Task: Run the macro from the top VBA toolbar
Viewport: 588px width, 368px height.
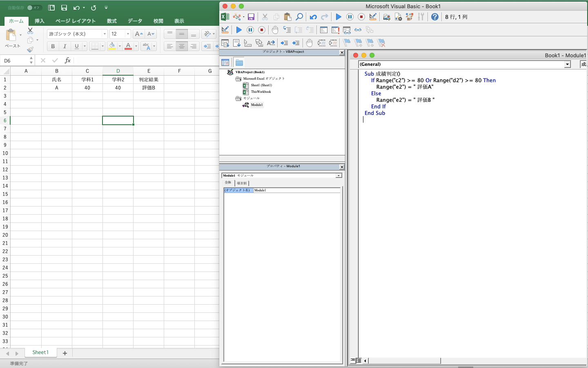Action: click(339, 17)
